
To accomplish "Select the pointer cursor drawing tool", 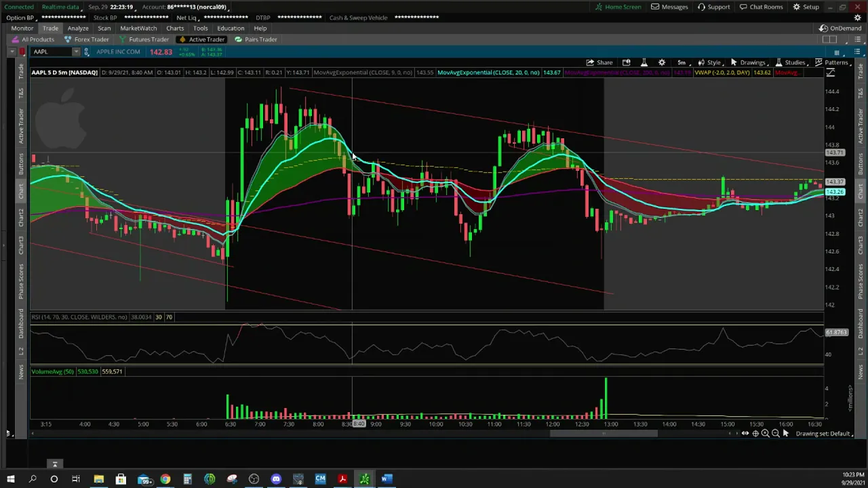I will point(786,434).
